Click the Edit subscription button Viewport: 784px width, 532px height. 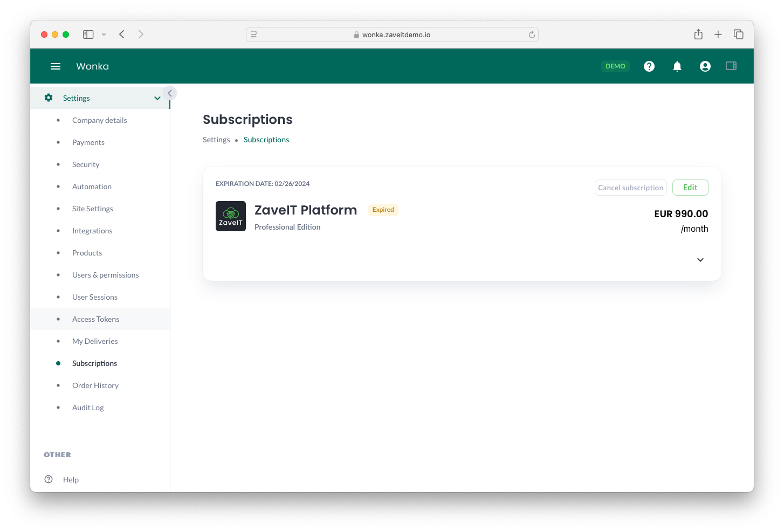690,188
